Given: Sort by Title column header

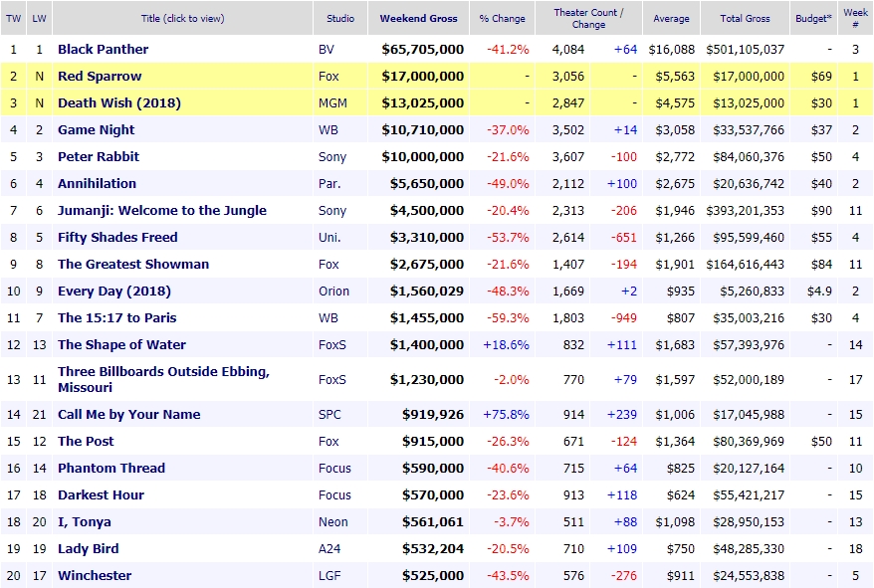Looking at the screenshot, I should pos(183,18).
